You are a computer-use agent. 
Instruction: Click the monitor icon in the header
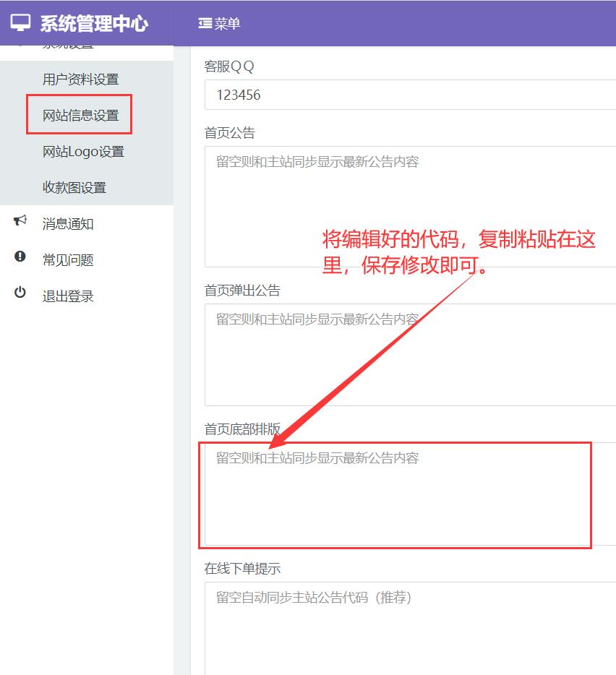20,23
